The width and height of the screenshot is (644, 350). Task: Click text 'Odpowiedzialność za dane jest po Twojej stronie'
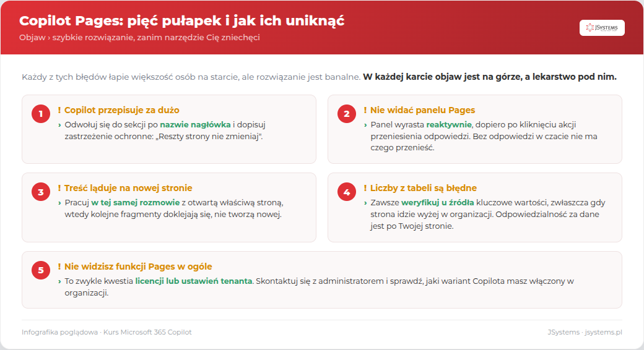tap(485, 220)
